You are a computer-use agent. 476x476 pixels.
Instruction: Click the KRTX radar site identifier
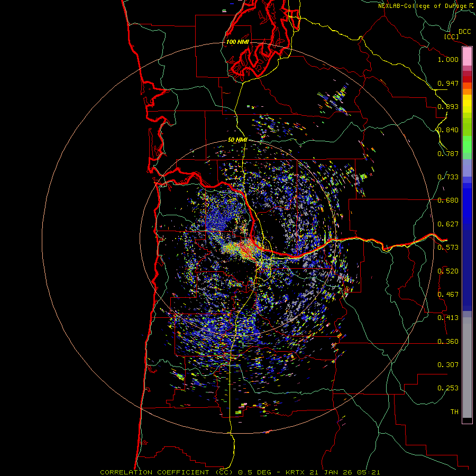(x=296, y=472)
